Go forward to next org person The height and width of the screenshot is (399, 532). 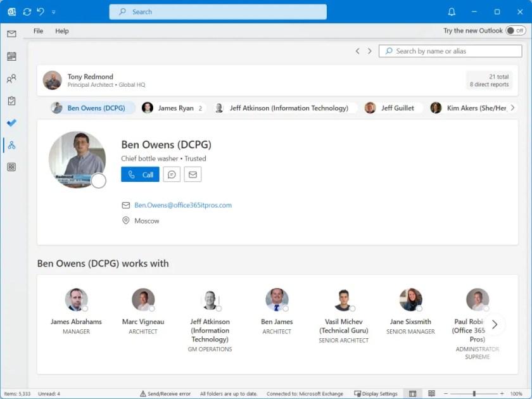369,51
